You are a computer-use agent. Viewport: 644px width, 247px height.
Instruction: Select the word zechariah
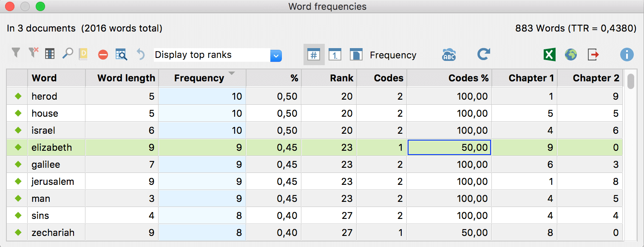pyautogui.click(x=53, y=233)
